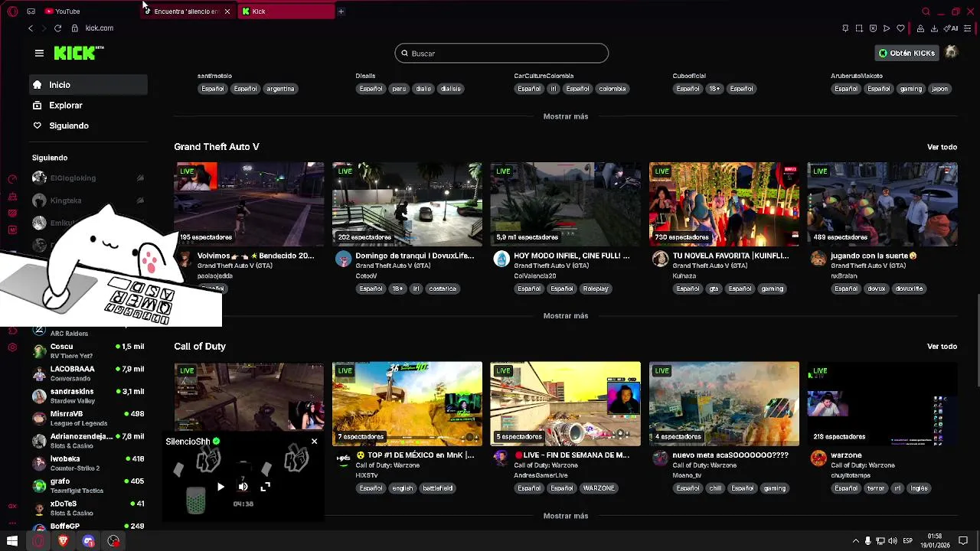Click the Opera pinboard pin icon
This screenshot has height=551, width=980.
845,28
